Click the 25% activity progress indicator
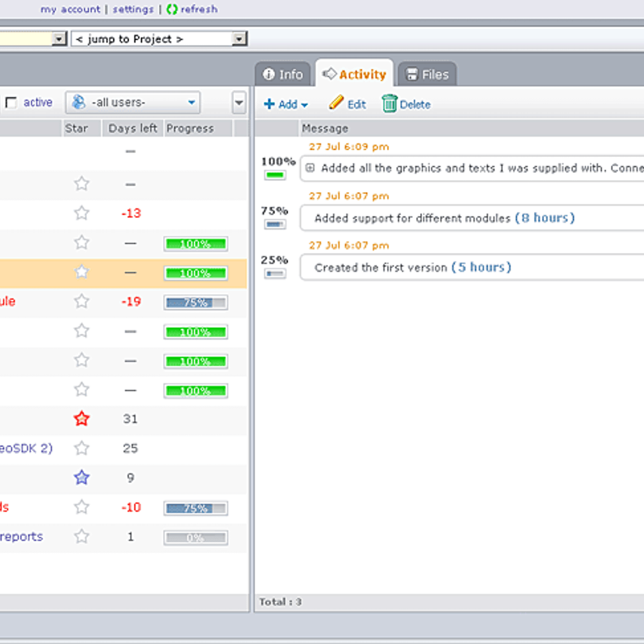The image size is (644, 644). pos(275,274)
